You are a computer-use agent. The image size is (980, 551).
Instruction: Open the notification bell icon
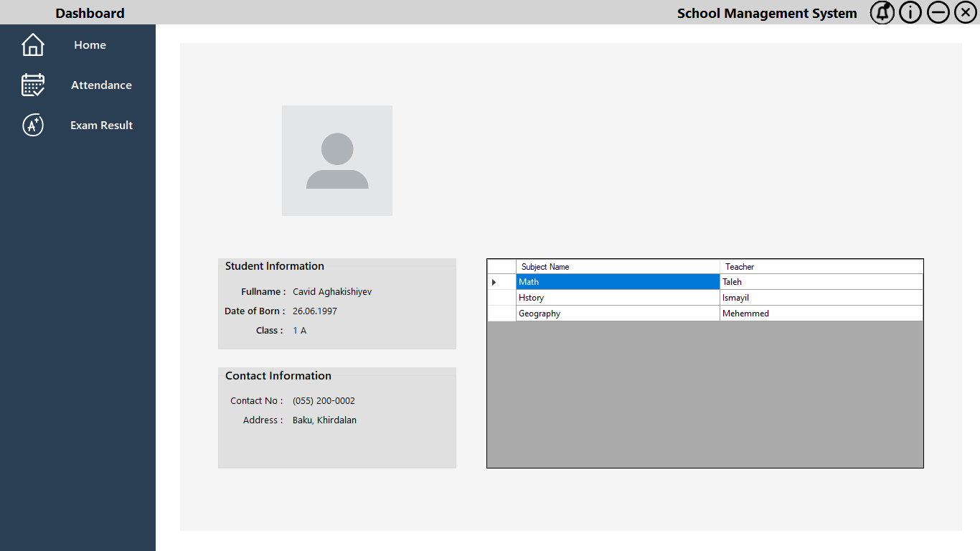pyautogui.click(x=882, y=12)
